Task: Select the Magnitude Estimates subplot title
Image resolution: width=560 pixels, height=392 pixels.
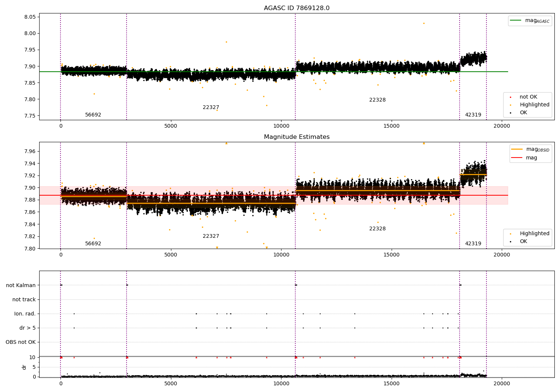Action: click(x=296, y=137)
